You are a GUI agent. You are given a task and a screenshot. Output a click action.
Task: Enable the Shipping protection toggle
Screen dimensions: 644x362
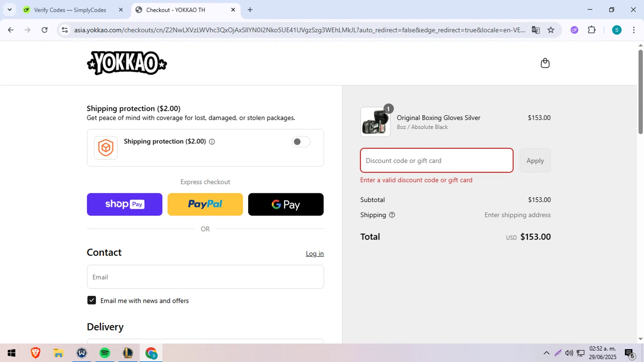click(x=301, y=142)
